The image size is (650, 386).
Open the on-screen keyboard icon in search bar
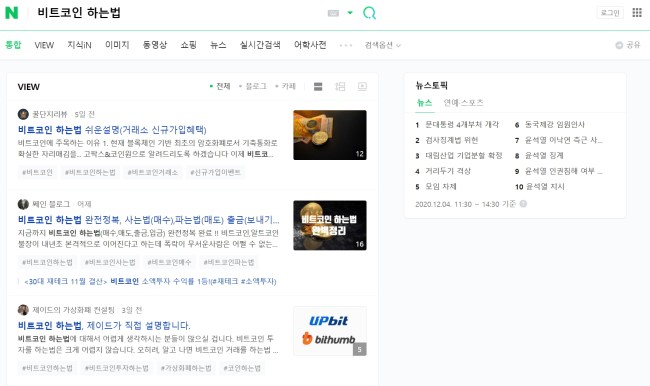pos(333,13)
